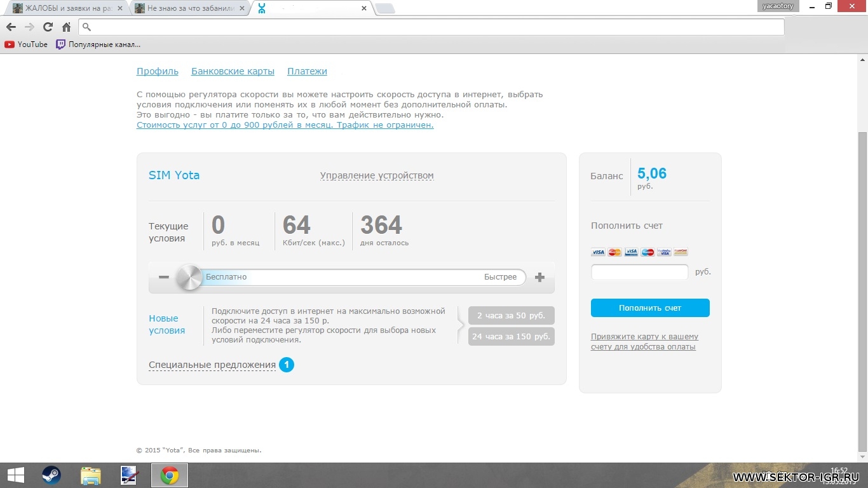This screenshot has width=868, height=488.
Task: Open Chrome from the taskbar
Action: 170,475
